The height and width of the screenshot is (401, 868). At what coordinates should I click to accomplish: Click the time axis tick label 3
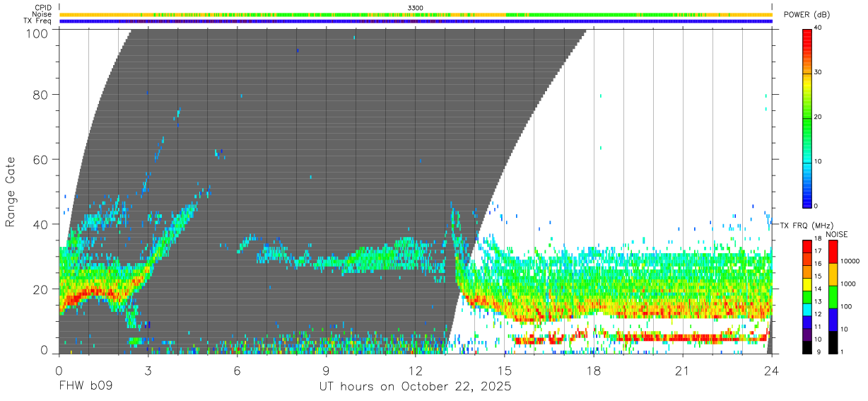pyautogui.click(x=148, y=370)
